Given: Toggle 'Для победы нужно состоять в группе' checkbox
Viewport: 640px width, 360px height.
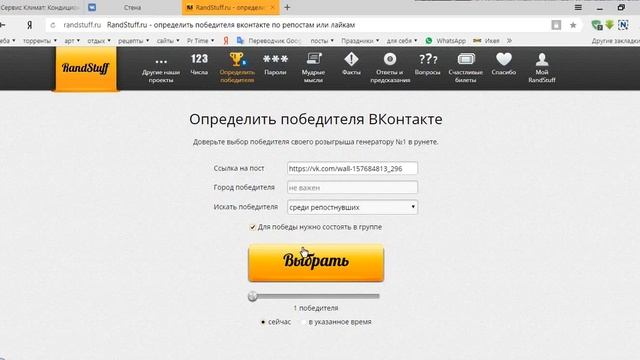Looking at the screenshot, I should coord(253,227).
